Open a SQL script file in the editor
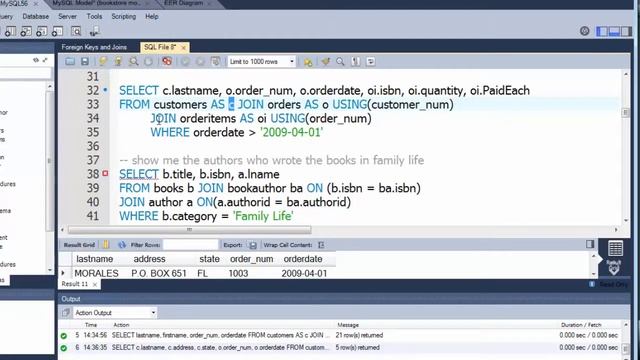The width and height of the screenshot is (640, 360). coord(70,62)
